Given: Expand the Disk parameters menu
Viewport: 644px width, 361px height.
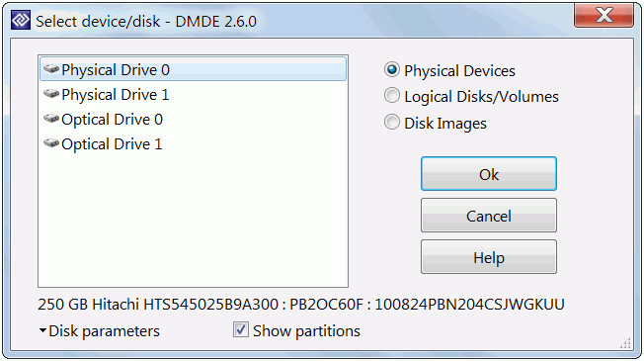Looking at the screenshot, I should 100,331.
